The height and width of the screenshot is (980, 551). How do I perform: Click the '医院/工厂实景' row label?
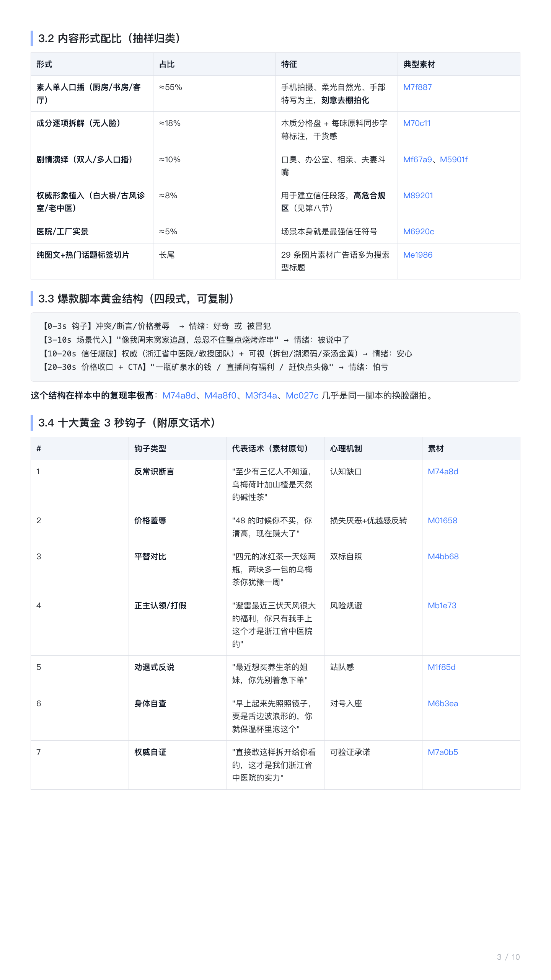[x=62, y=232]
